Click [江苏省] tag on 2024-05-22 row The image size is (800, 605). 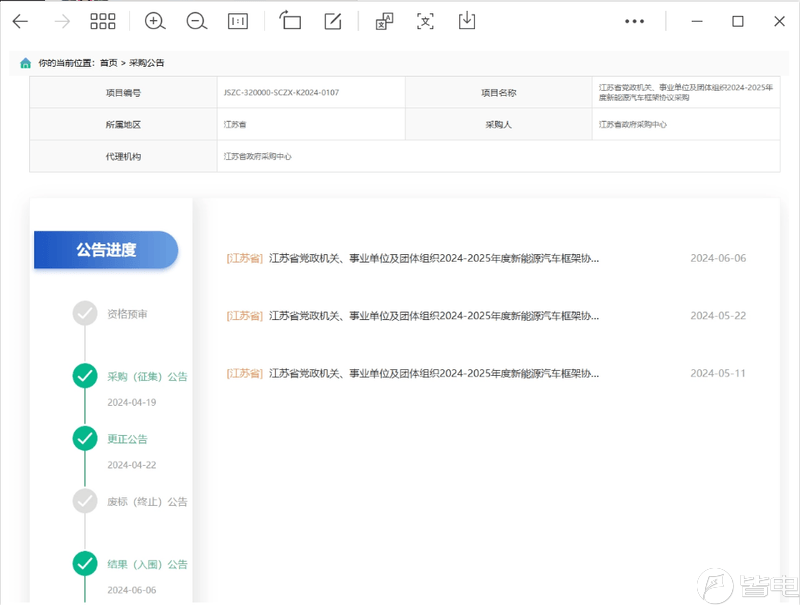(244, 316)
